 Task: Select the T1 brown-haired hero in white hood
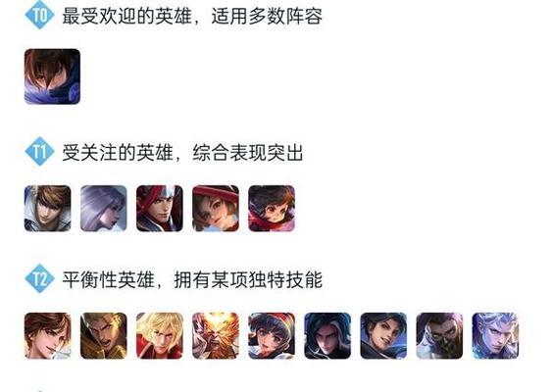[x=47, y=209]
